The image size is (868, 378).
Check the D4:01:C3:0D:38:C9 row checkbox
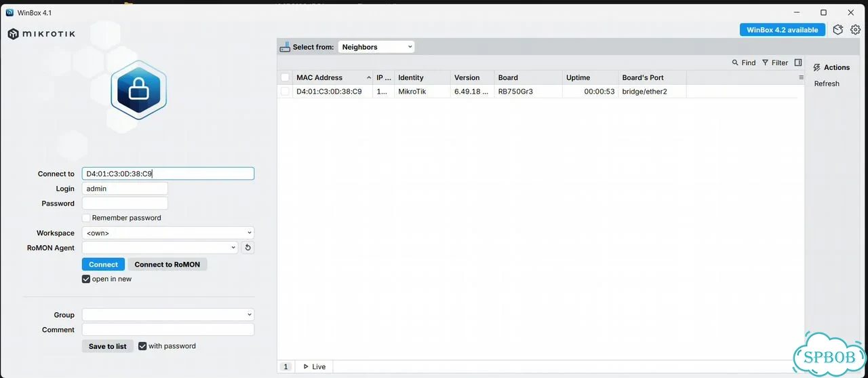[285, 91]
